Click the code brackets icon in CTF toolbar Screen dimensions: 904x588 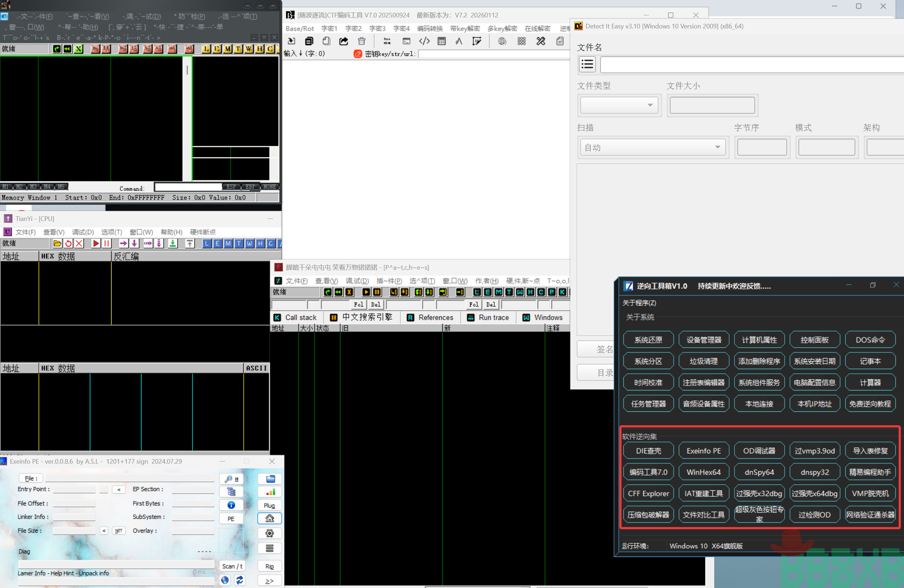click(x=424, y=41)
